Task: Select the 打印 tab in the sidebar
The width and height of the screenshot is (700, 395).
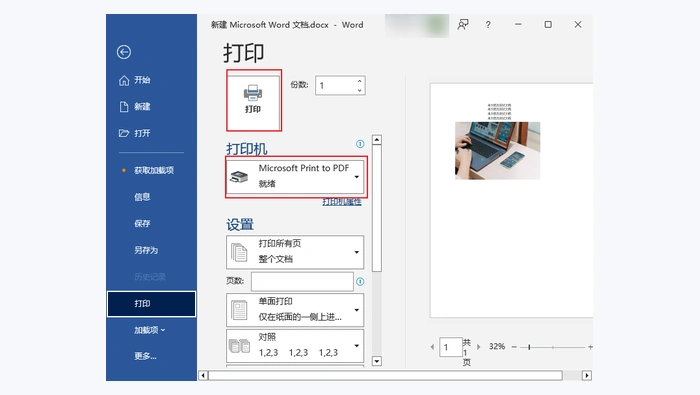Action: click(151, 304)
